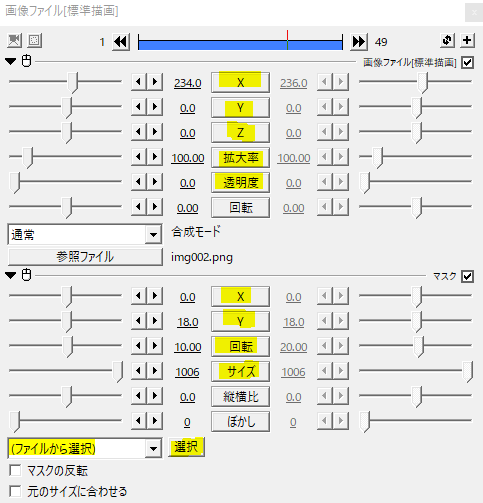Click the 選択 button for the mask file
The width and height of the screenshot is (483, 503).
tap(186, 447)
